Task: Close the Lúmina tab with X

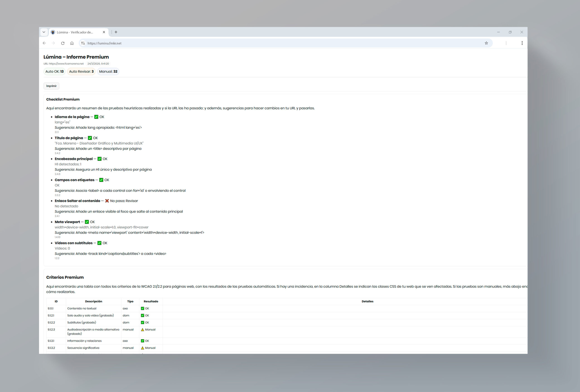Action: click(104, 32)
